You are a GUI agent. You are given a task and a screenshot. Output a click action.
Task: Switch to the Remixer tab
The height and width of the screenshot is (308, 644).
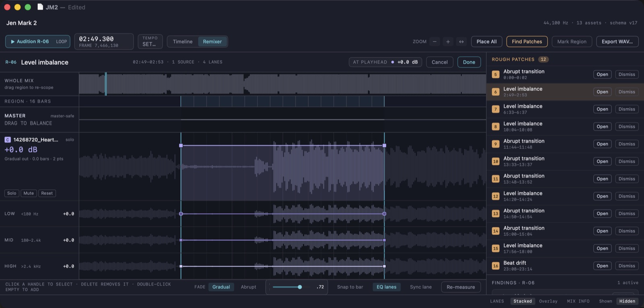pos(212,41)
